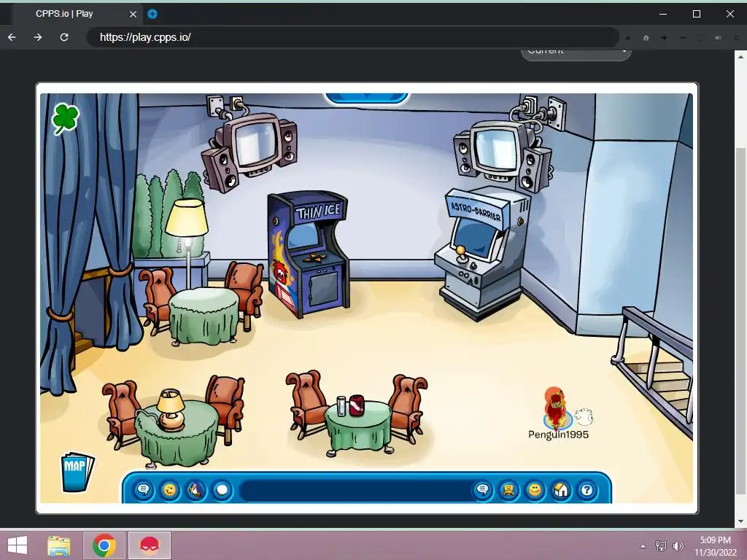This screenshot has height=560, width=747.
Task: Open the penguin actions menu
Action: (x=196, y=490)
